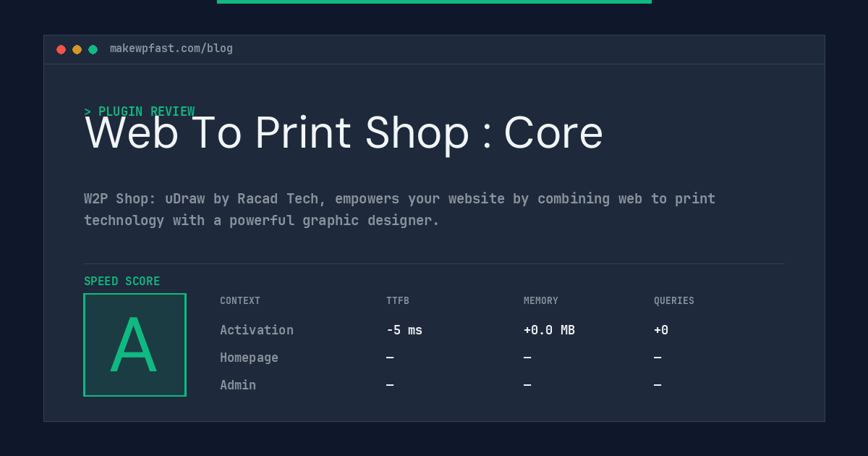Click the Admin TTFB dash

(x=390, y=385)
